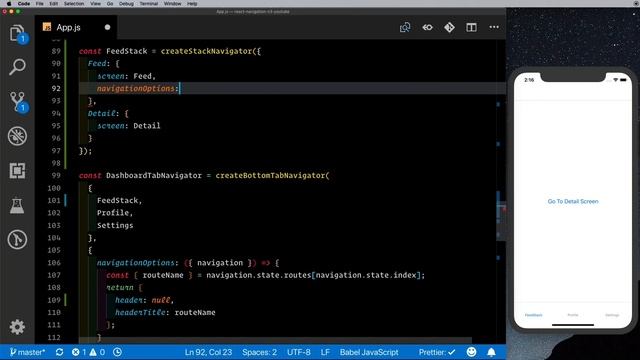Select the last bottom tab in simulator
The width and height of the screenshot is (640, 360).
click(612, 315)
